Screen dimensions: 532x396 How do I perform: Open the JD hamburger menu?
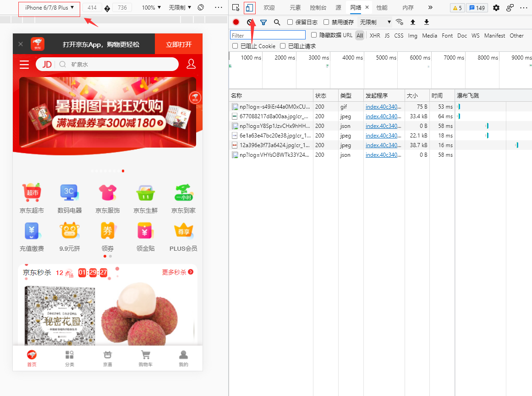(x=24, y=65)
